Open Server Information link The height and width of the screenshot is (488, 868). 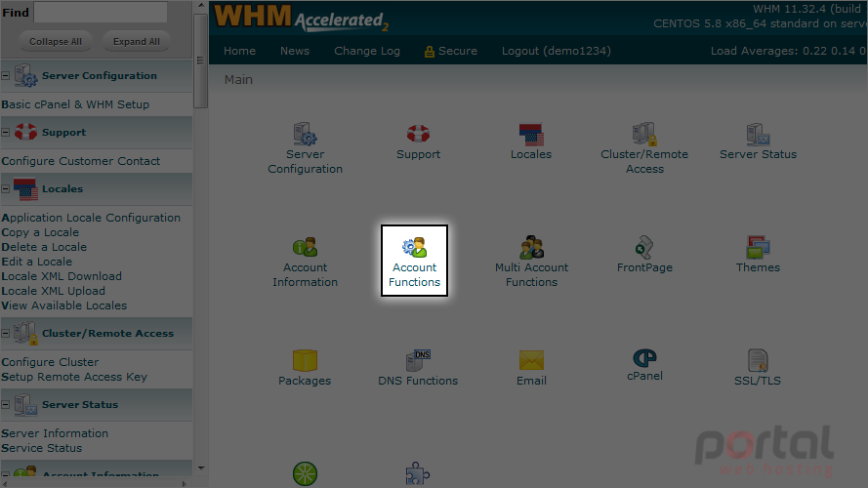55,433
